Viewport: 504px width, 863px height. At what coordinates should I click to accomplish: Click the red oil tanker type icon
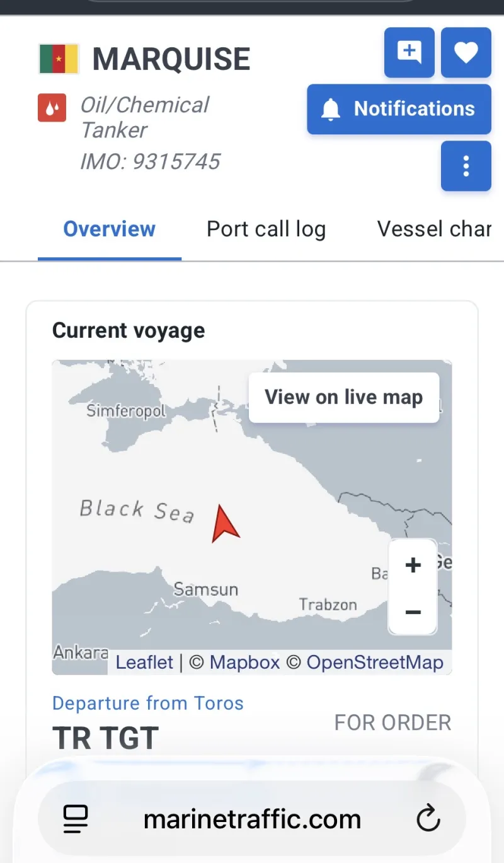(52, 107)
